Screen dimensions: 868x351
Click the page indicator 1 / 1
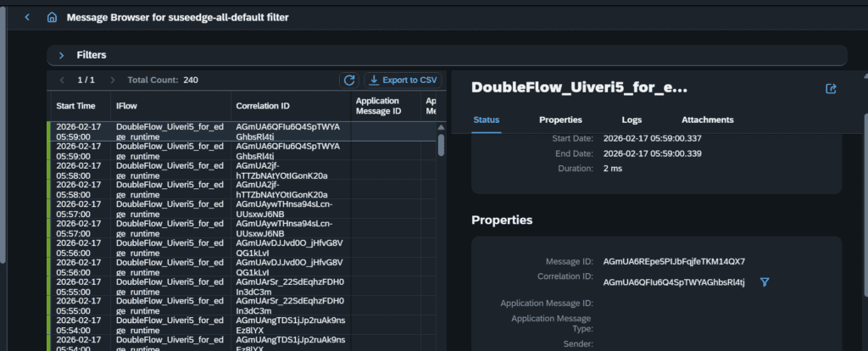click(86, 81)
